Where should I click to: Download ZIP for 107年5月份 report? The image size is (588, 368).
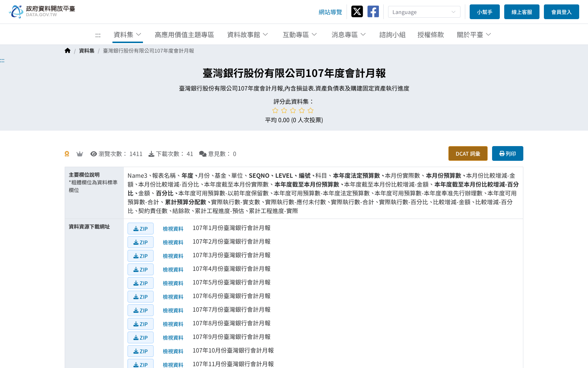140,283
